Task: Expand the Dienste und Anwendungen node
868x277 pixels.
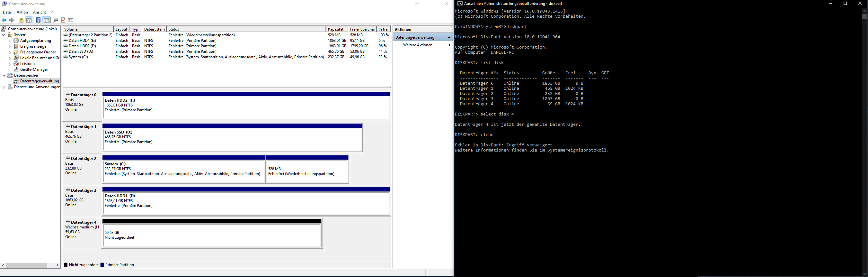Action: [4, 87]
